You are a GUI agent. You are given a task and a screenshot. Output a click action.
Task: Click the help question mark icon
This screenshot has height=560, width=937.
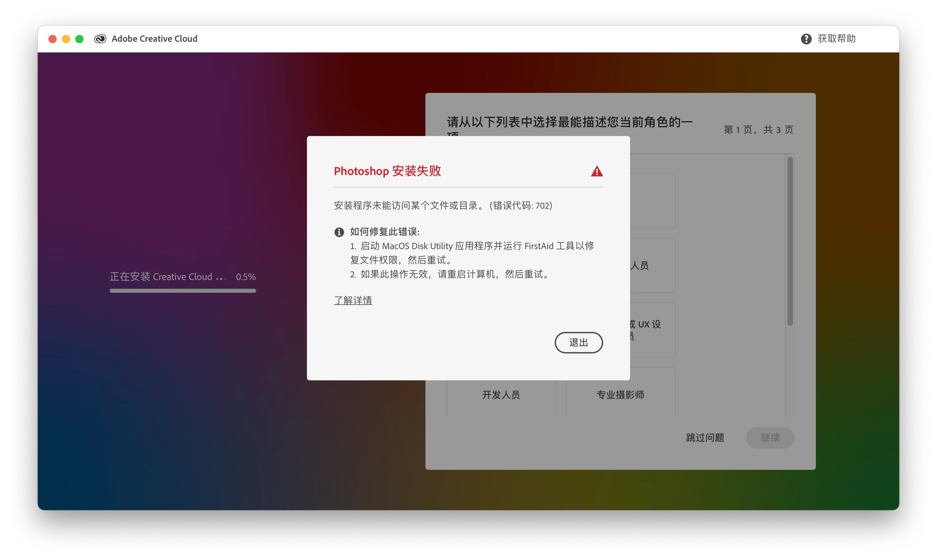(806, 39)
